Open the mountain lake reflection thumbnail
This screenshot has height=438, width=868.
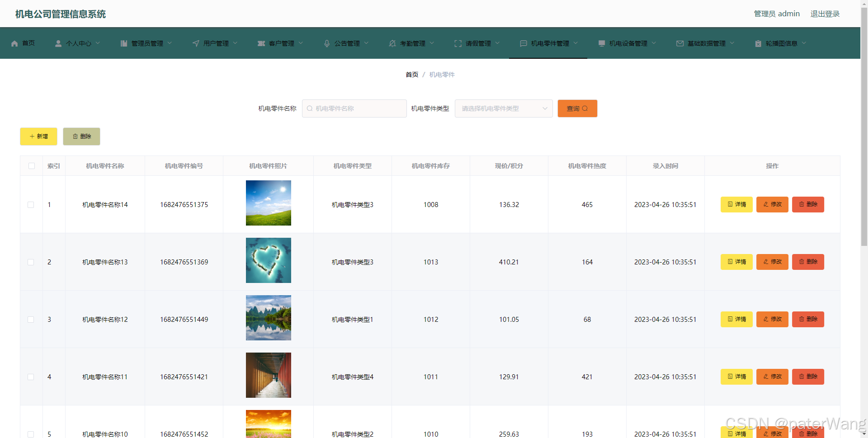(269, 318)
